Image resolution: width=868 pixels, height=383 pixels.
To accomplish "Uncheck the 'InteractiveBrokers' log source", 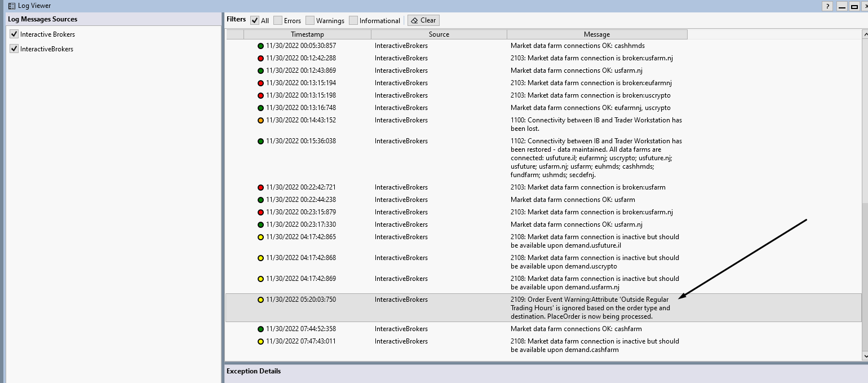I will point(14,49).
